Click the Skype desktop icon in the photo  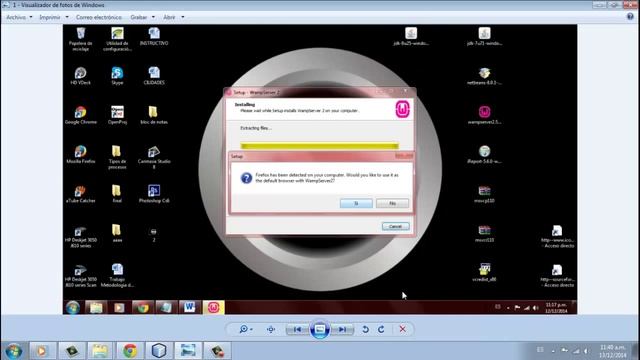coord(117,76)
